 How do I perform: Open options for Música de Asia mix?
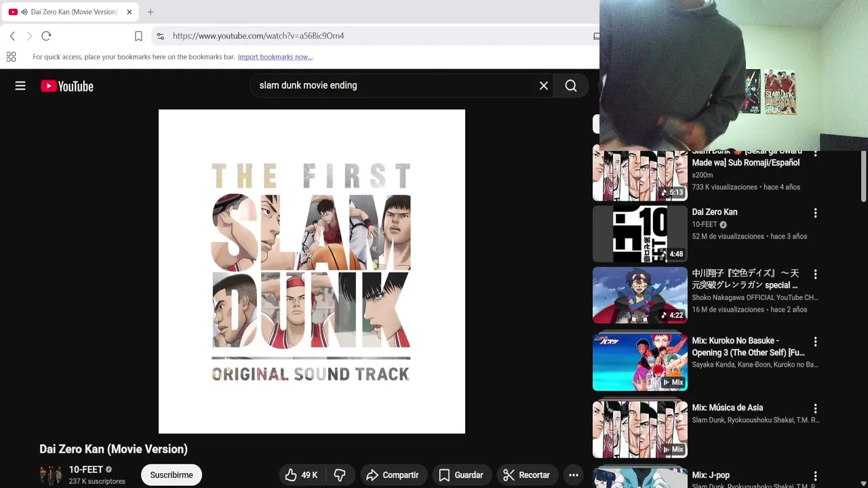[815, 409]
